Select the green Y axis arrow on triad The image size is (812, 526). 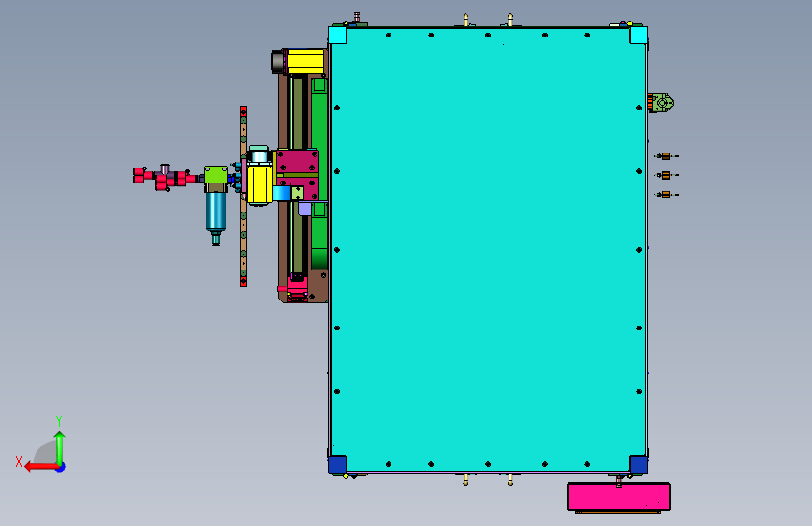point(60,447)
